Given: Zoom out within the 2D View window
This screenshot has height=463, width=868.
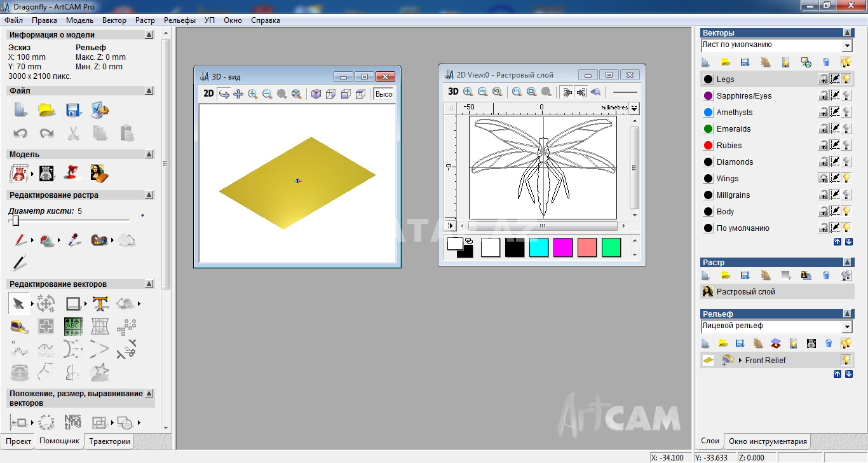Looking at the screenshot, I should (x=483, y=92).
